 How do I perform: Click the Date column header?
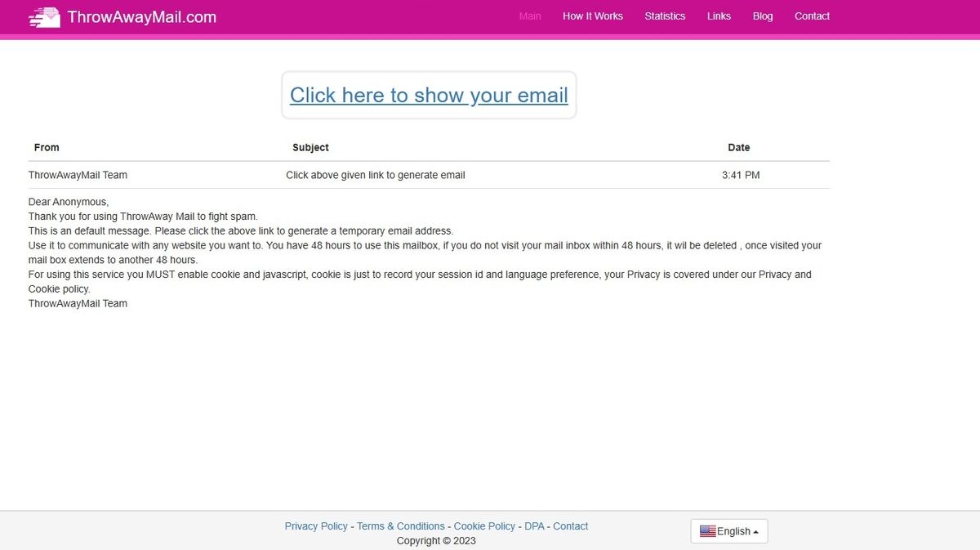point(738,147)
